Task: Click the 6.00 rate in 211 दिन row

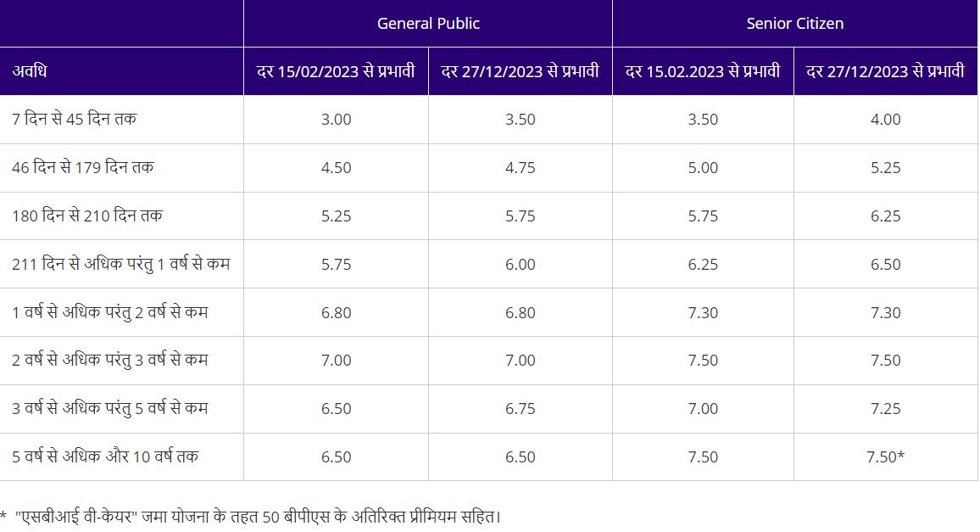Action: pos(521,265)
